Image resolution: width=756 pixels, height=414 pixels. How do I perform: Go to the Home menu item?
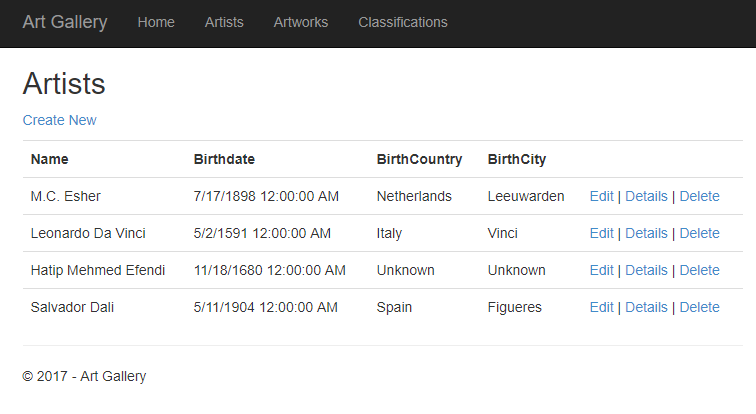click(156, 22)
